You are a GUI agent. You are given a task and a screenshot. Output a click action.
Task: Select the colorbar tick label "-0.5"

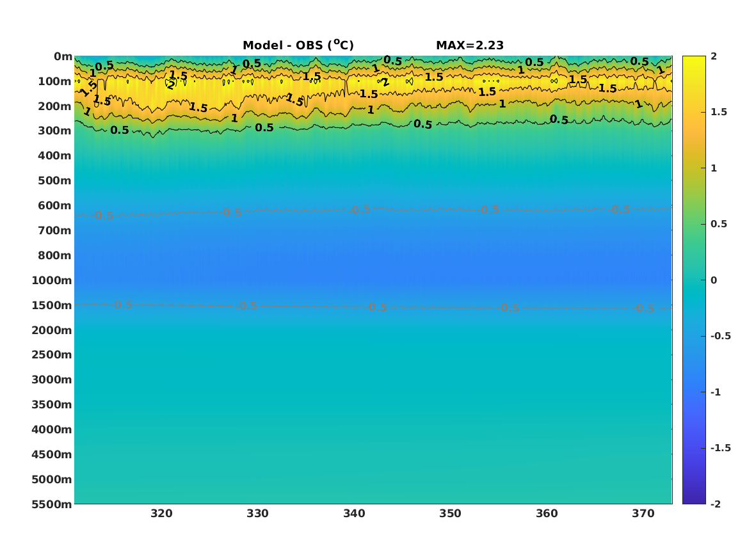pyautogui.click(x=720, y=336)
